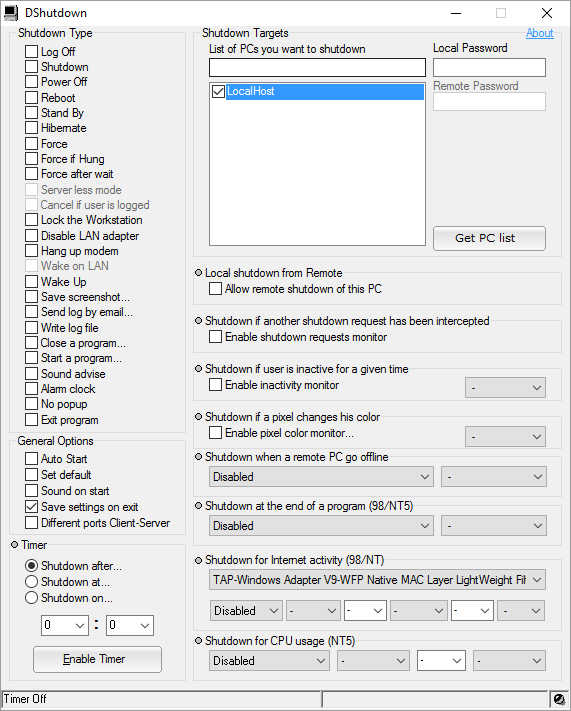Open the About link
The width and height of the screenshot is (571, 711).
pos(539,33)
